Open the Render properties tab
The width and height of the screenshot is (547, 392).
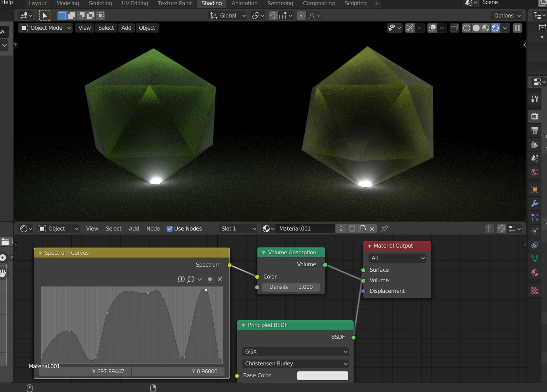[535, 116]
